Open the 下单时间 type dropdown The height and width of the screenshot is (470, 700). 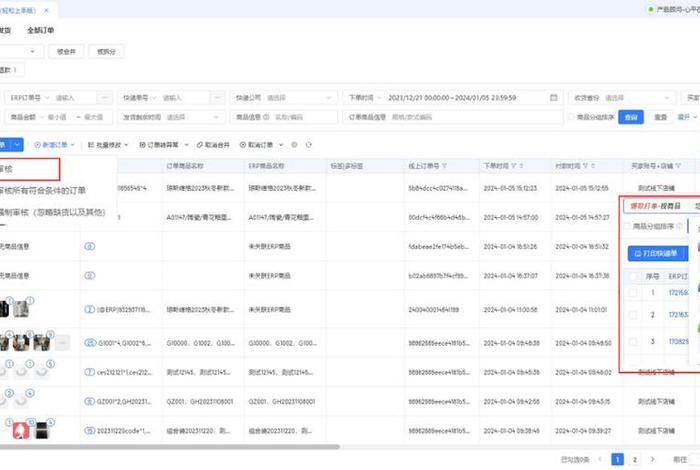(x=364, y=97)
